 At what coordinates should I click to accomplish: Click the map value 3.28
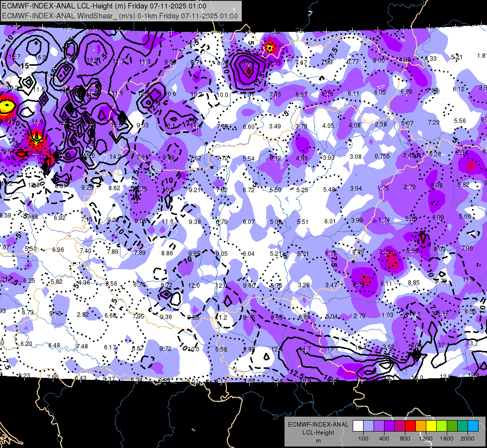(x=304, y=285)
